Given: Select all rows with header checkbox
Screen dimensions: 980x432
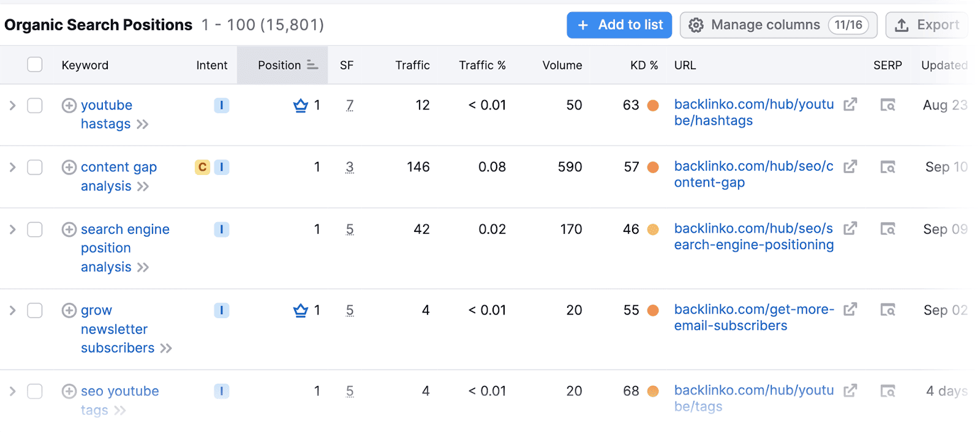Looking at the screenshot, I should point(35,65).
